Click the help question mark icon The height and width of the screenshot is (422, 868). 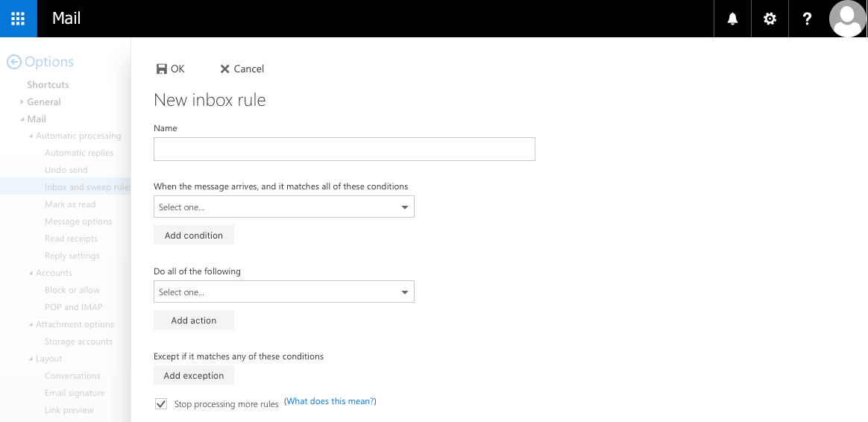807,19
